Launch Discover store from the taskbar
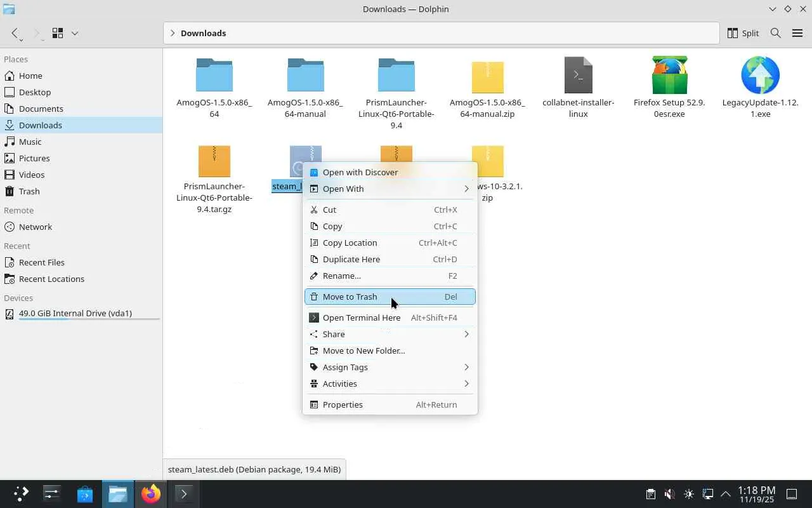The height and width of the screenshot is (508, 812). 85,494
